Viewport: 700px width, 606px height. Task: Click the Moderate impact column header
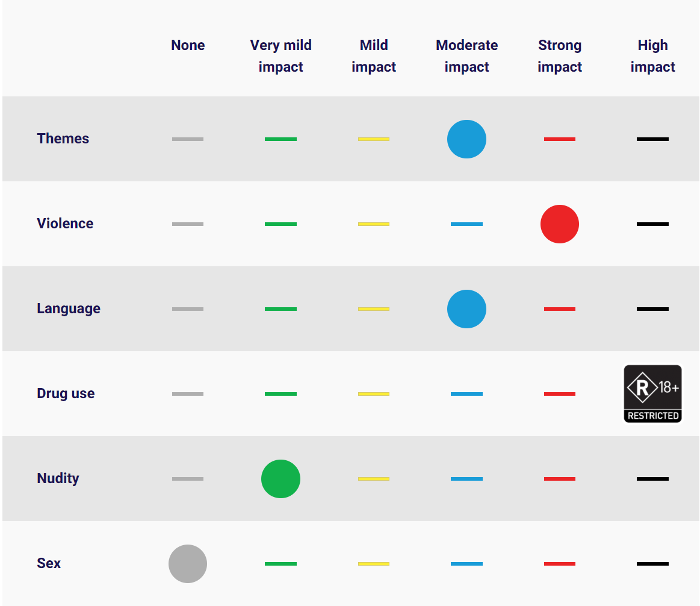coord(466,56)
